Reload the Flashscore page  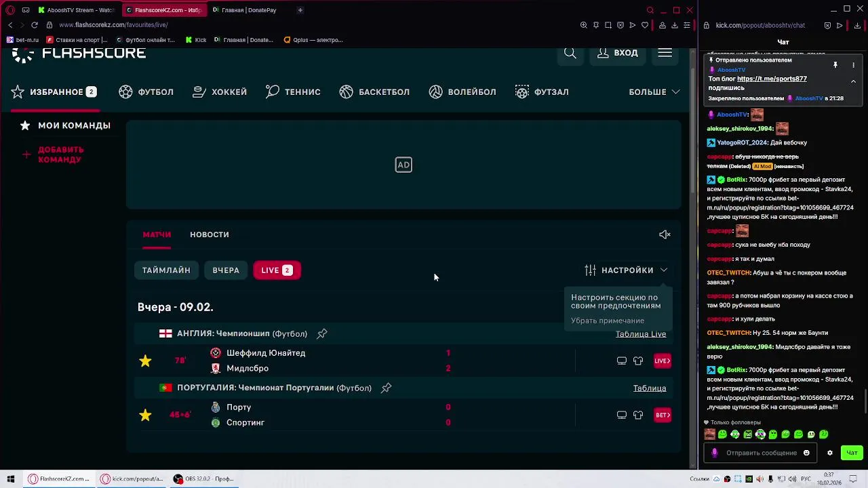35,25
